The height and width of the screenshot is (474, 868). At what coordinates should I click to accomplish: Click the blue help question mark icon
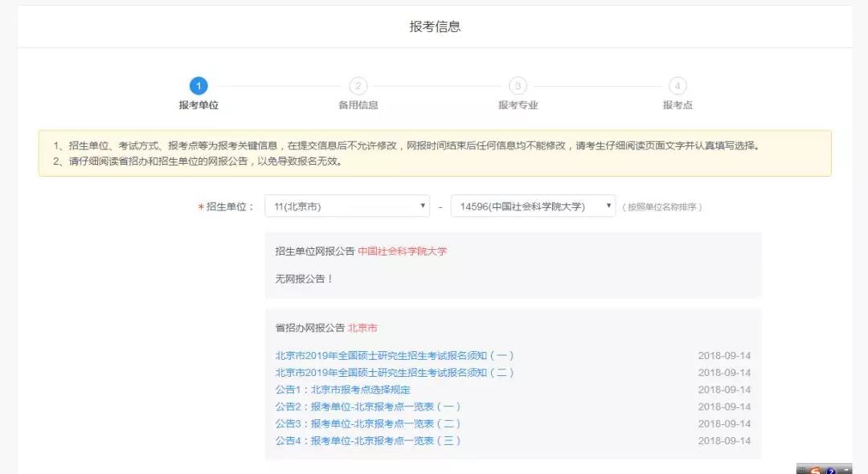point(830,469)
